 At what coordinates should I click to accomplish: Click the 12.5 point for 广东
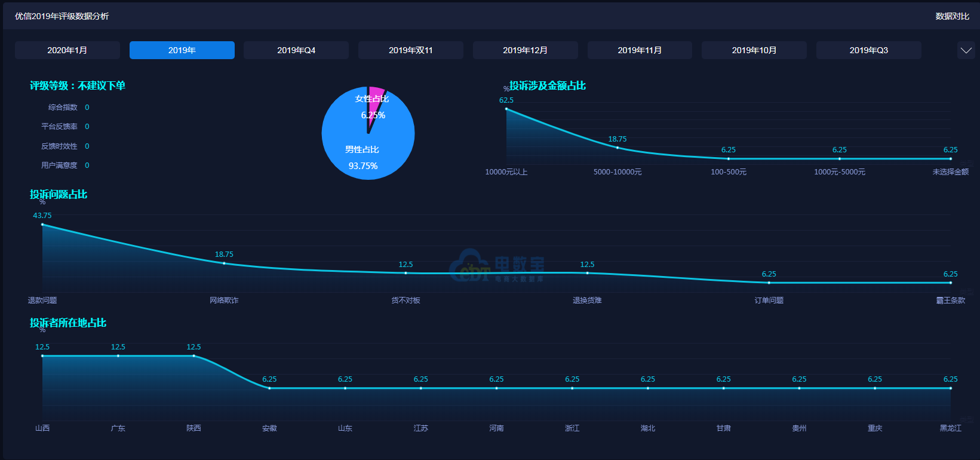click(x=118, y=355)
